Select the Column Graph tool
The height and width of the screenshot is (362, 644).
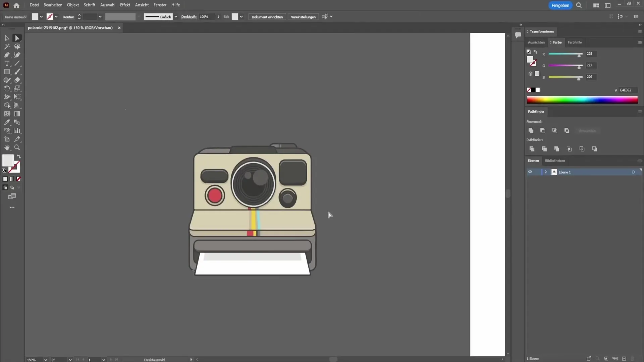[x=17, y=131]
